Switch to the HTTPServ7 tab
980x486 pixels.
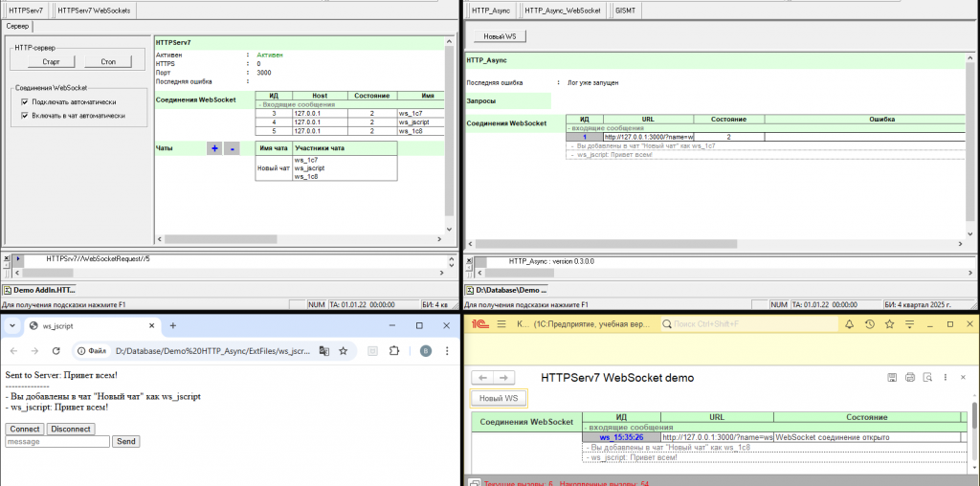(x=26, y=11)
